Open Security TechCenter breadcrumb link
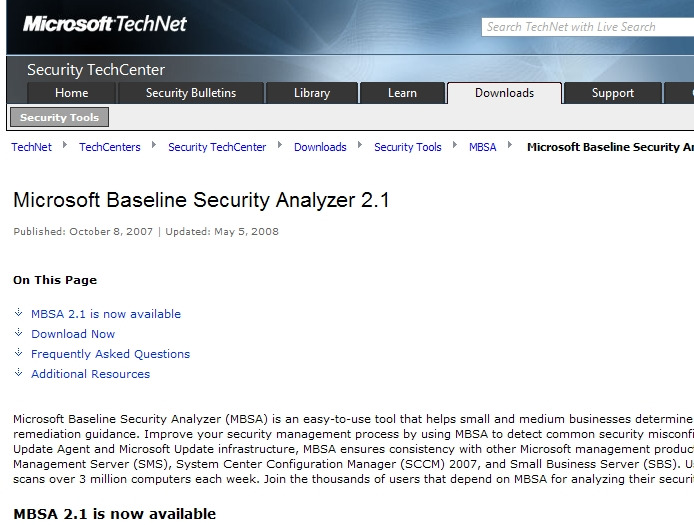This screenshot has width=694, height=525. pos(217,147)
